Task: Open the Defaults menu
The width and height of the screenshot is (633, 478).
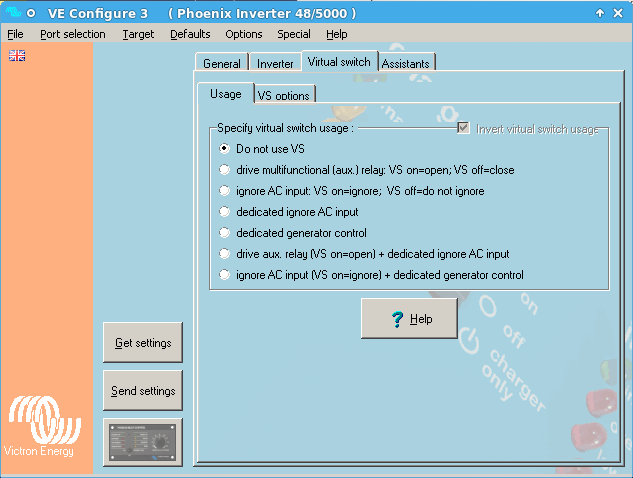Action: [190, 34]
